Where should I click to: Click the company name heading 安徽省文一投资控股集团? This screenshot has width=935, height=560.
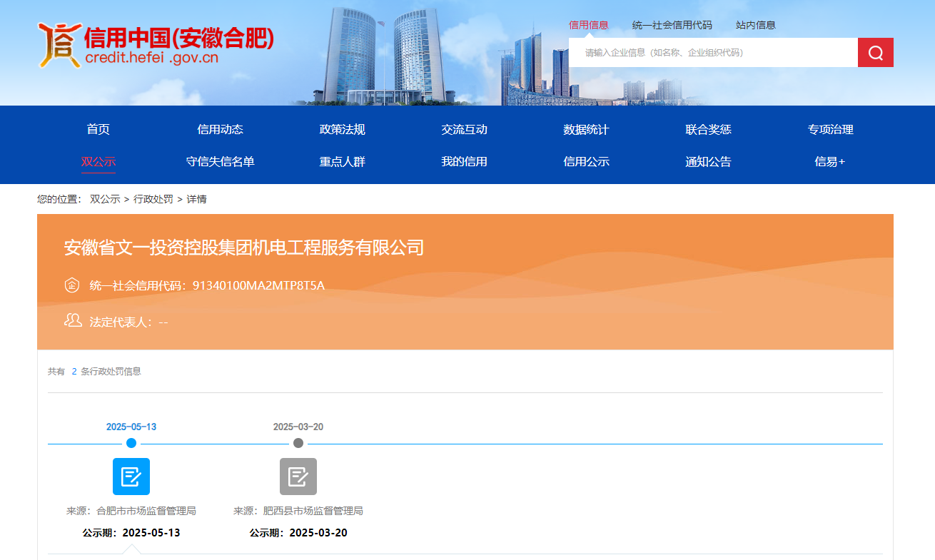244,248
